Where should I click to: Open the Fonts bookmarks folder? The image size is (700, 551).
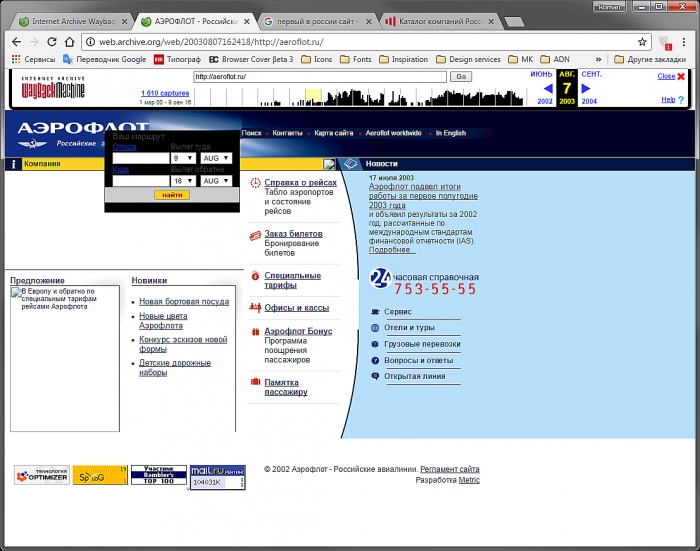pyautogui.click(x=356, y=59)
